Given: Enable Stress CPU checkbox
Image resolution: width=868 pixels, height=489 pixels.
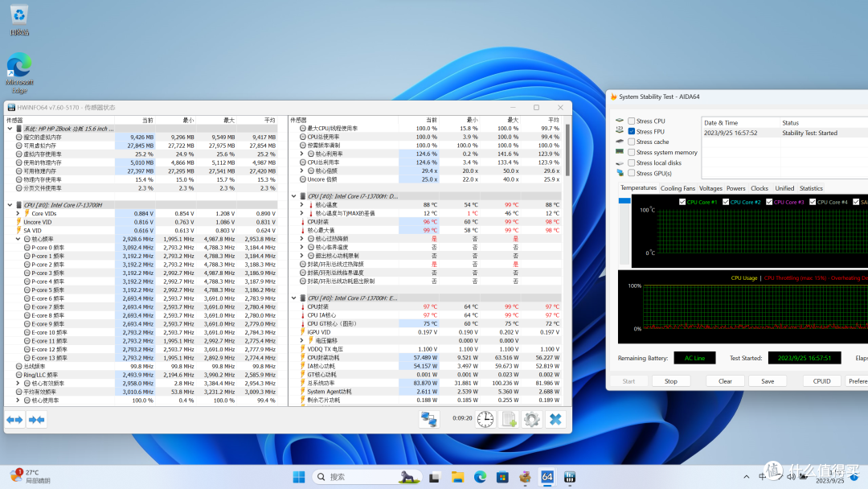Looking at the screenshot, I should tap(631, 121).
